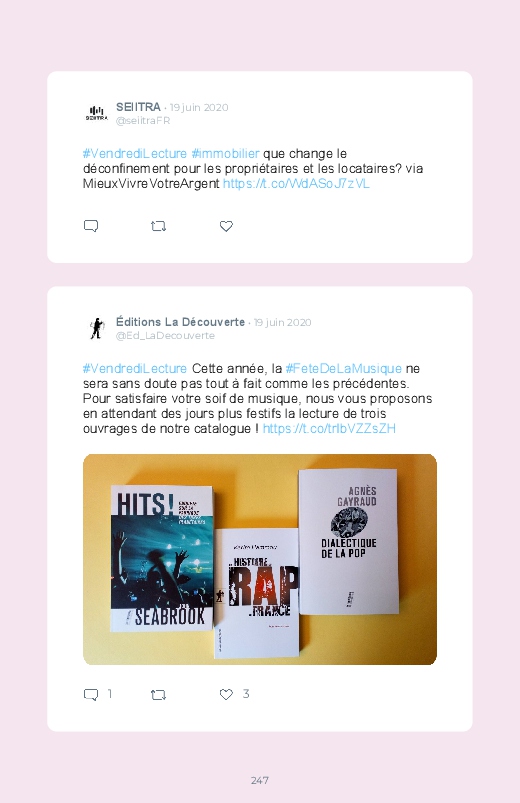Retweet the SEIITRA tweet

158,226
